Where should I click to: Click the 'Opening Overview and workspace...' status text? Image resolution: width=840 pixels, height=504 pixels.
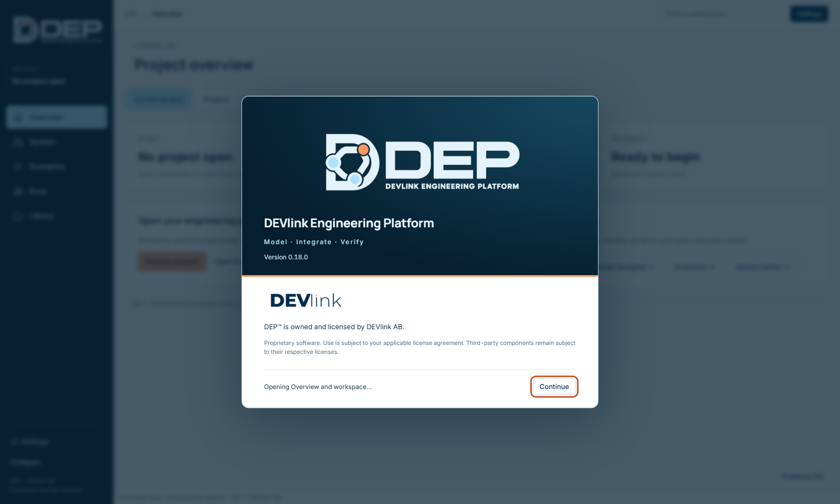pos(318,387)
